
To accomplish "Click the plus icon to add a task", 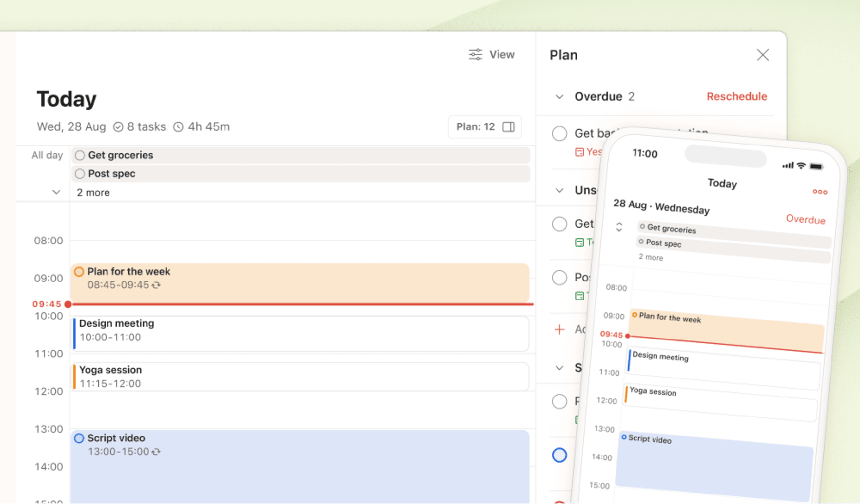I will coord(559,330).
